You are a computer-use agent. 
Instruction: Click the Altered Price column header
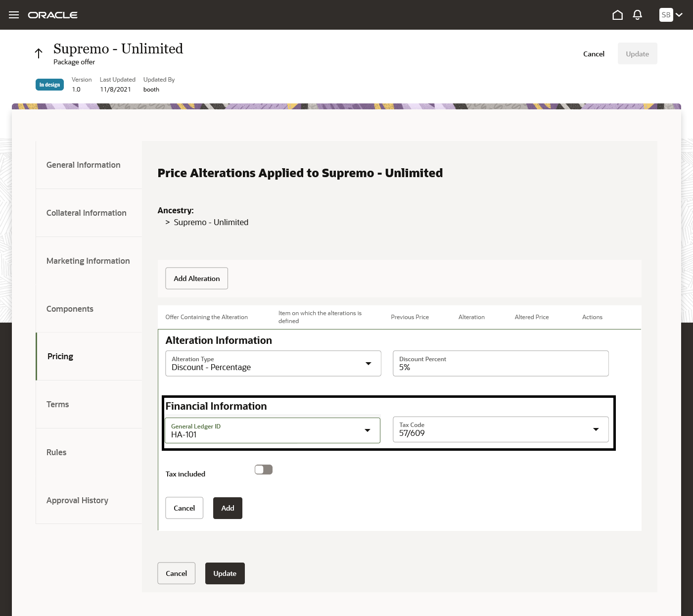pyautogui.click(x=532, y=317)
